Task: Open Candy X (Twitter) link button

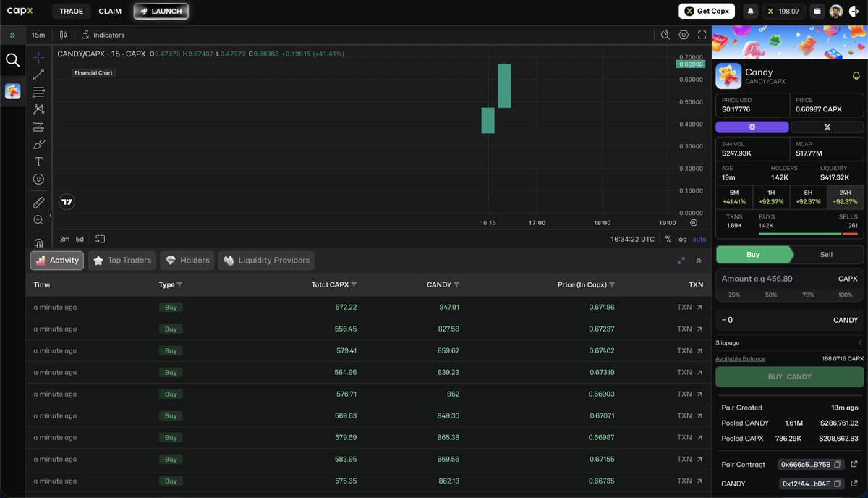Action: [827, 127]
